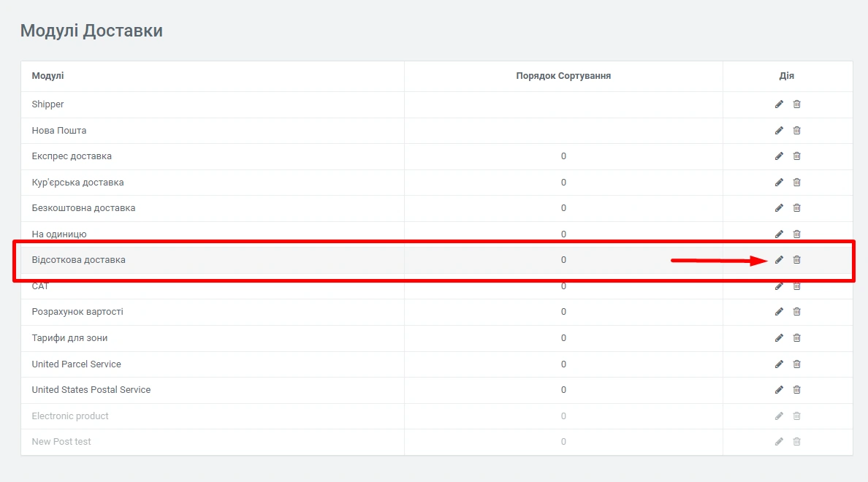Click the pencil icon for Нова Пошта
This screenshot has height=482, width=868.
pyautogui.click(x=779, y=131)
